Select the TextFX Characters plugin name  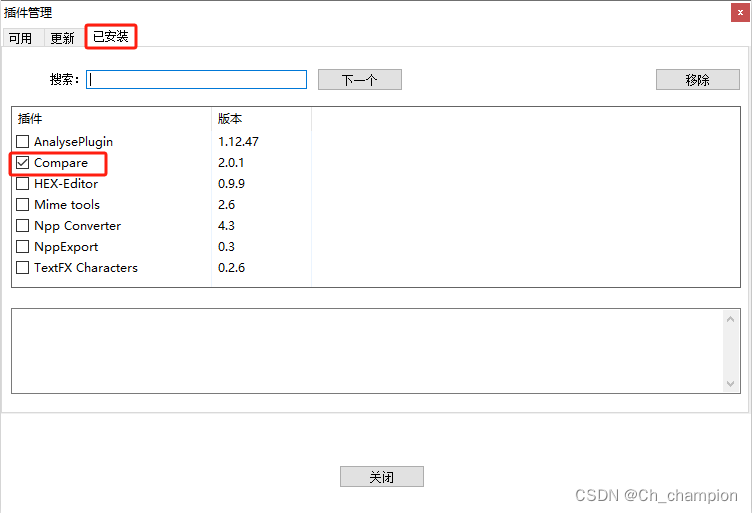coord(86,268)
